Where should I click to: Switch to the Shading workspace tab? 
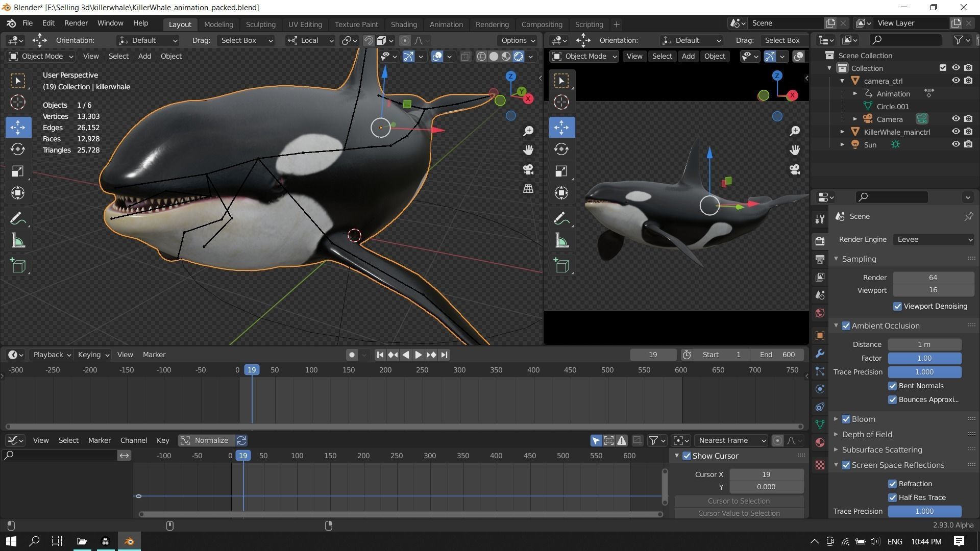point(404,24)
